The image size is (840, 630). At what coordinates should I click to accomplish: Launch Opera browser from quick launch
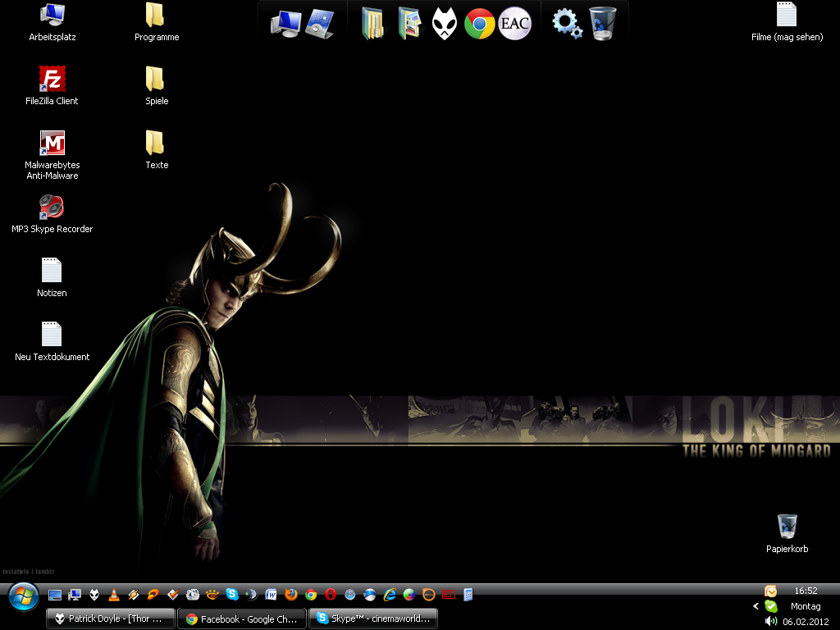coord(331,594)
